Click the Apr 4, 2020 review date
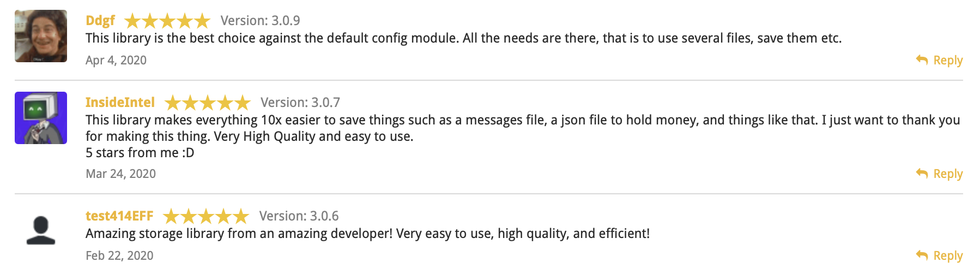The height and width of the screenshot is (274, 980). pos(116,60)
